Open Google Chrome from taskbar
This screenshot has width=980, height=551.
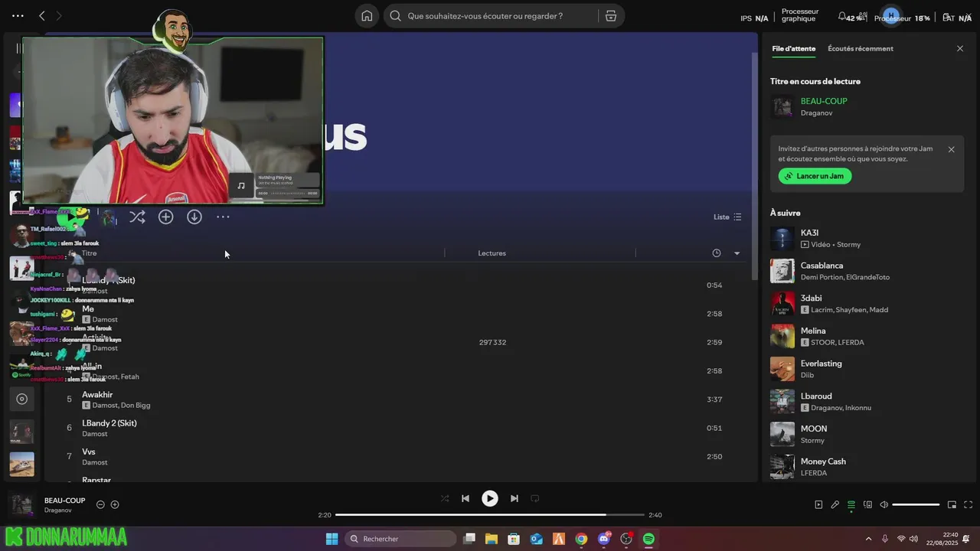tap(581, 539)
